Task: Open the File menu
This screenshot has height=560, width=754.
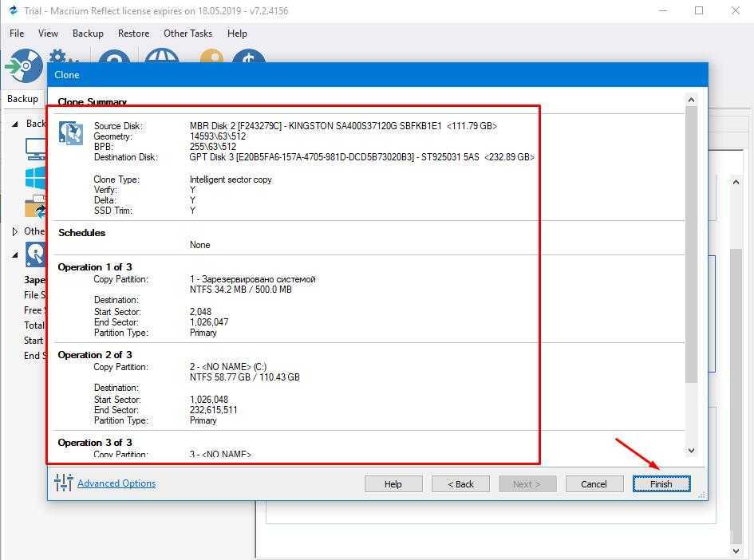Action: 17,34
